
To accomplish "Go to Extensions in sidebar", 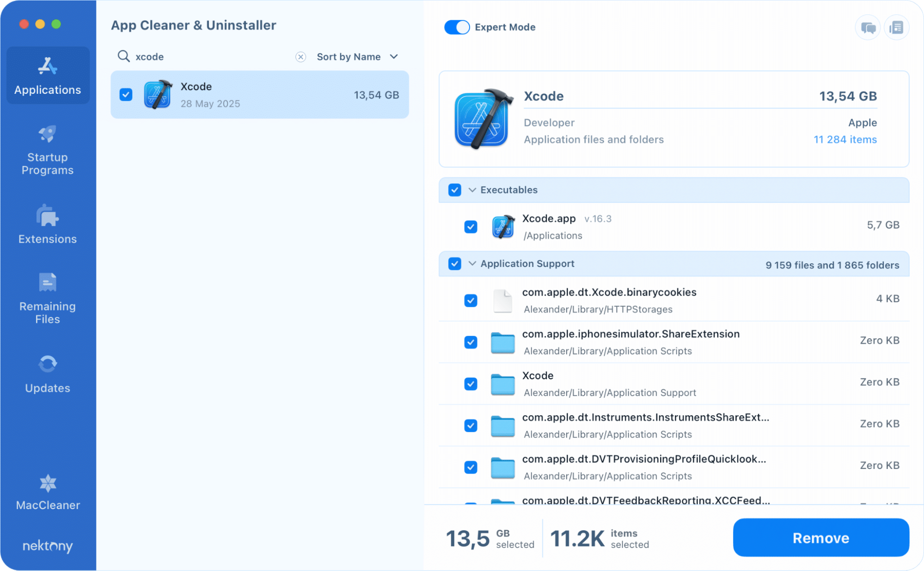I will tap(48, 225).
